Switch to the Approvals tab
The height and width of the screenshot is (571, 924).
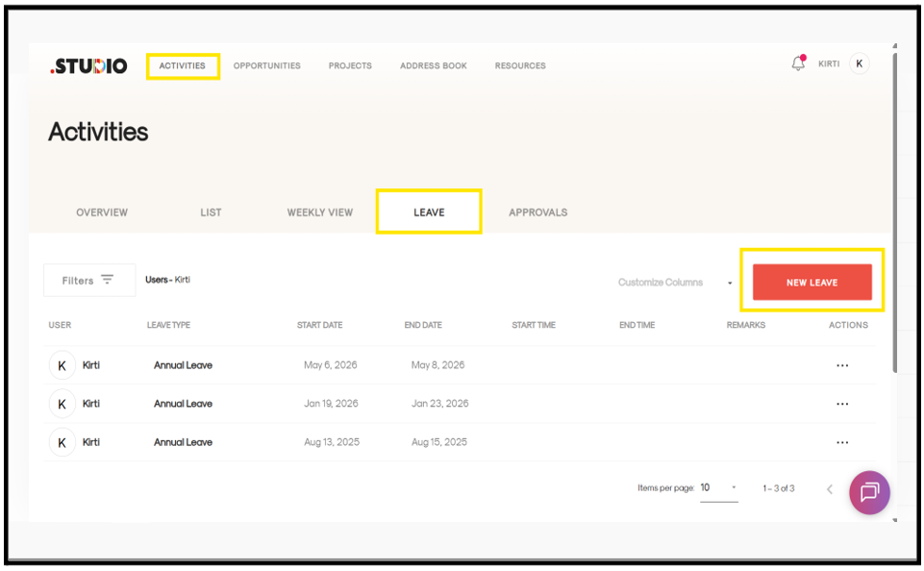pos(538,212)
